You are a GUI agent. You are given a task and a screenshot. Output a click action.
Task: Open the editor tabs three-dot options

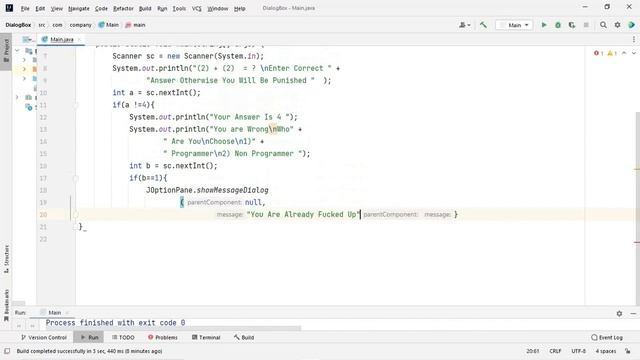(633, 39)
